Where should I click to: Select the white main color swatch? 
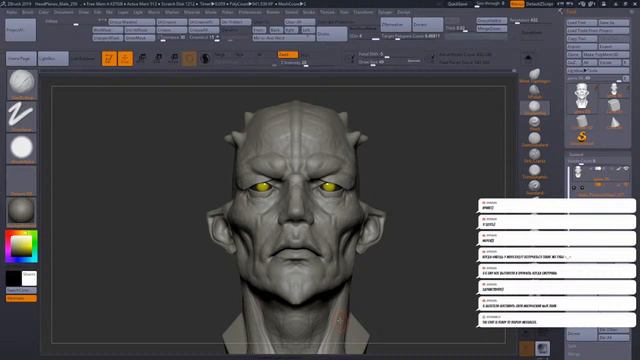click(x=29, y=278)
